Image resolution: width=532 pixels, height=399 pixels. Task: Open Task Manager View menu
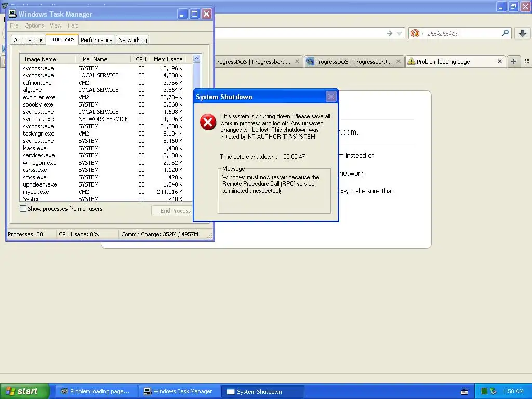[56, 25]
